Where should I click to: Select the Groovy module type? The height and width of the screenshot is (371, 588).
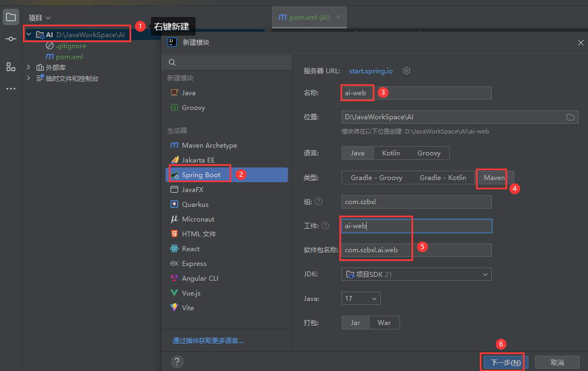point(226,108)
